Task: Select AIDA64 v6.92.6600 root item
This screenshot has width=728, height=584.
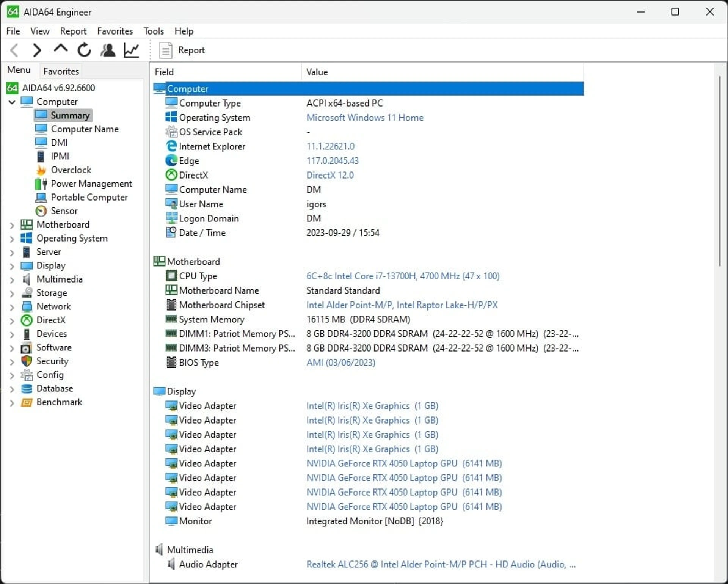Action: coord(51,88)
